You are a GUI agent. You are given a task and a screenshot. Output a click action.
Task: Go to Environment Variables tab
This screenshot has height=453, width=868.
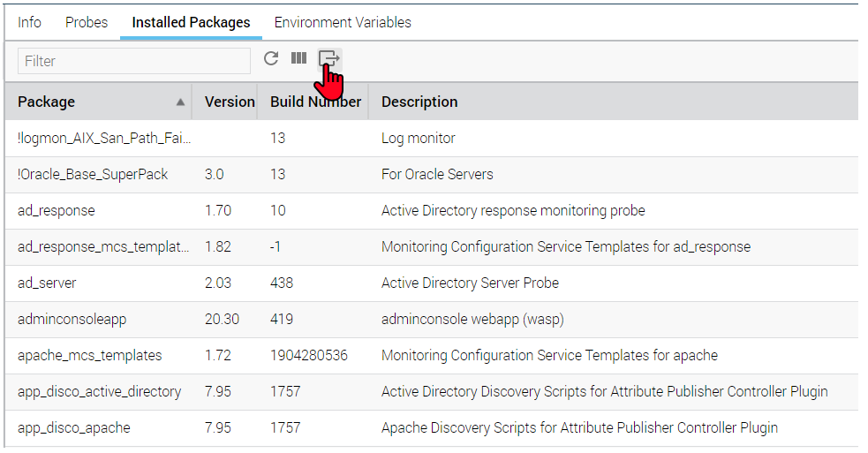coord(343,22)
